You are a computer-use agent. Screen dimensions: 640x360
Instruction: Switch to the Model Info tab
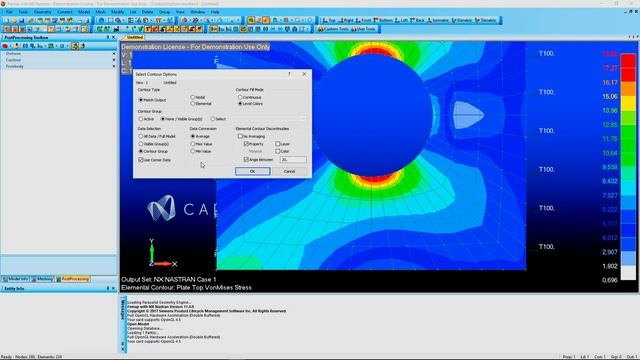(x=16, y=279)
